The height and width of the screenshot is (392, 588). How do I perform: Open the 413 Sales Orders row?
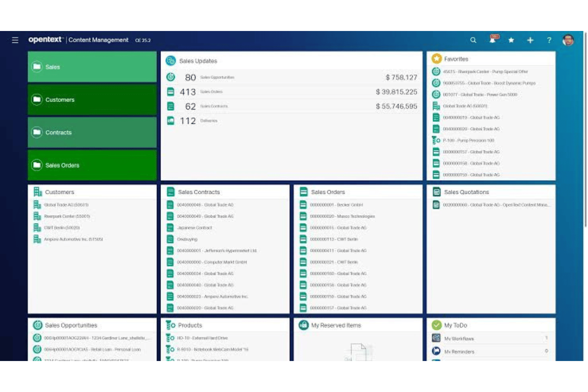292,92
